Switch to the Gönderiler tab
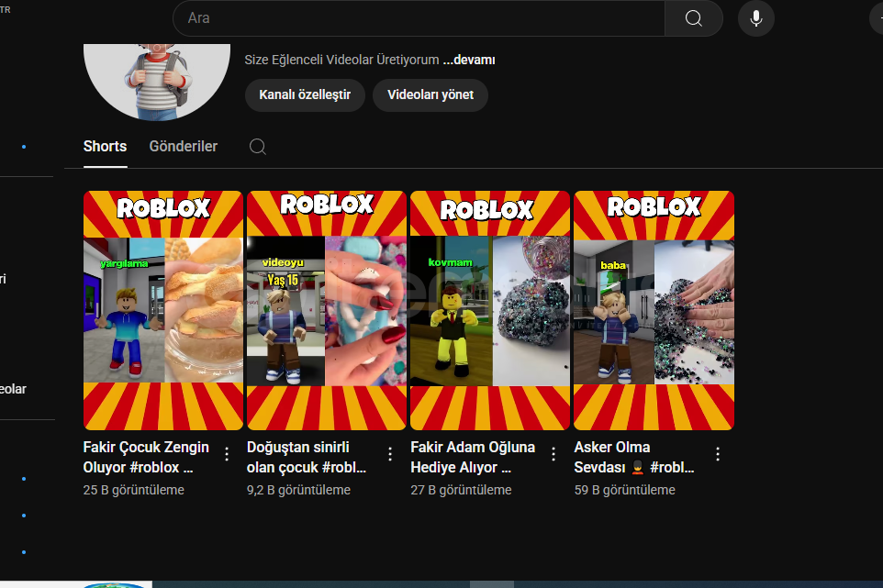883x588 pixels. (183, 146)
